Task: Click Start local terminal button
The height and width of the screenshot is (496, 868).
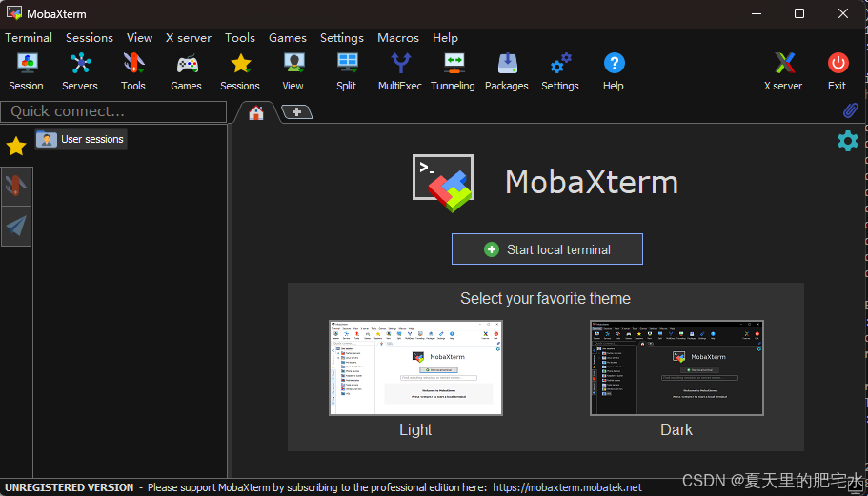Action: [x=547, y=249]
